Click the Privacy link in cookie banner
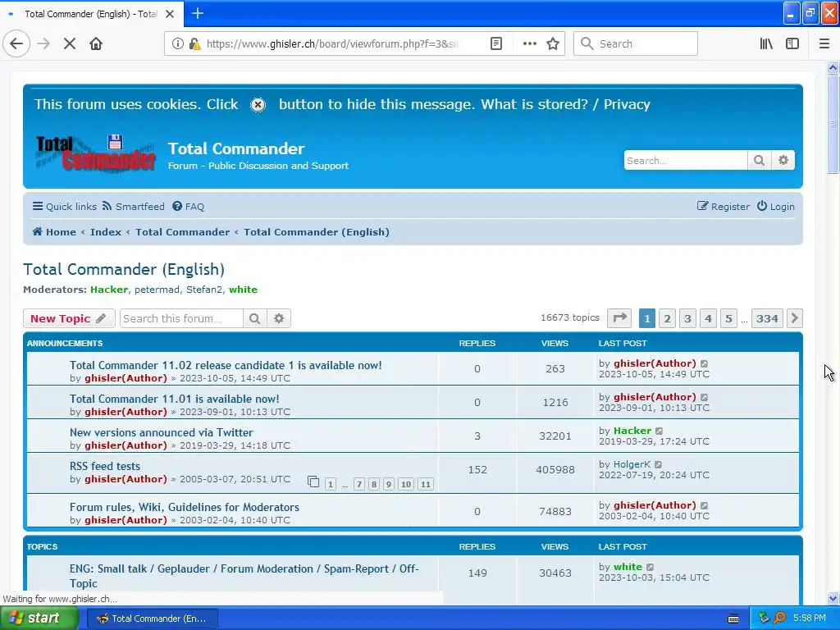This screenshot has width=840, height=630. 627,104
